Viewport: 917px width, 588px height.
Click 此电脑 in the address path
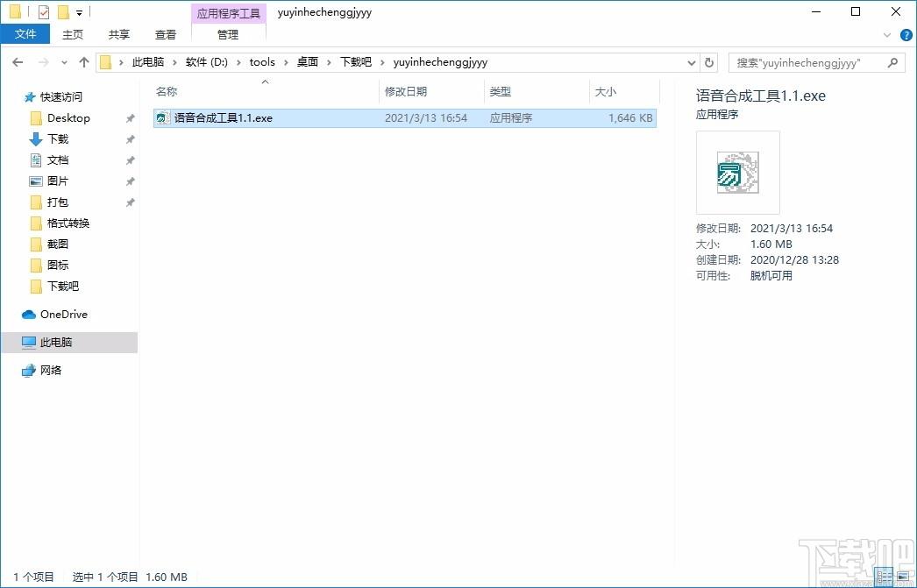(x=147, y=62)
